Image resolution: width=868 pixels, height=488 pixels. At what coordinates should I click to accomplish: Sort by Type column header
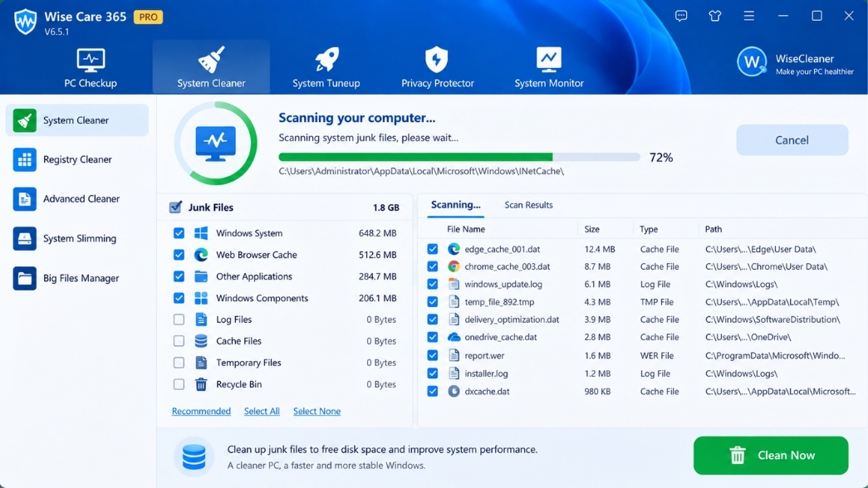pos(648,229)
